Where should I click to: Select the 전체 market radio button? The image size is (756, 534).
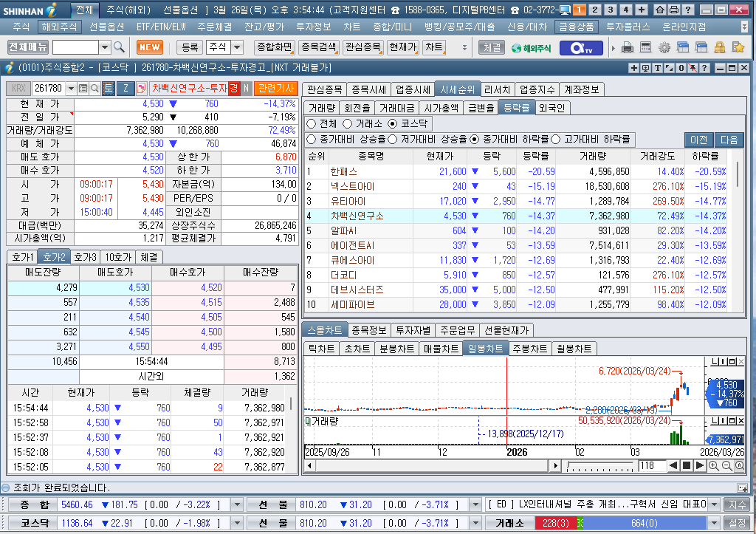pyautogui.click(x=312, y=124)
